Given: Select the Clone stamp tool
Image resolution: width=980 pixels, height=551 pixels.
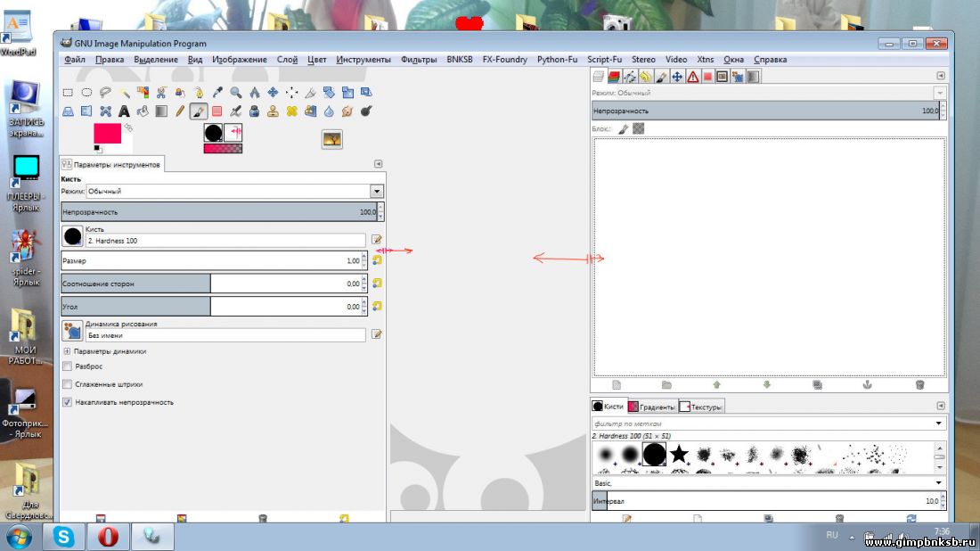Looking at the screenshot, I should pyautogui.click(x=274, y=111).
